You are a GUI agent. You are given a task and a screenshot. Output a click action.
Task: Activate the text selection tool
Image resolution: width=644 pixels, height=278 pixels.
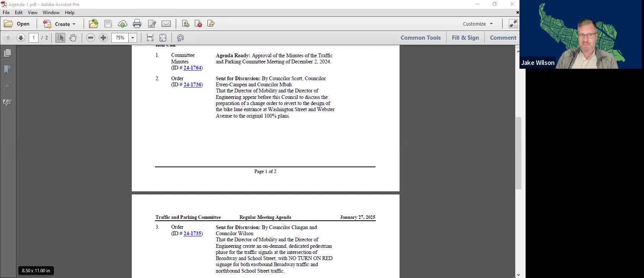click(x=60, y=38)
